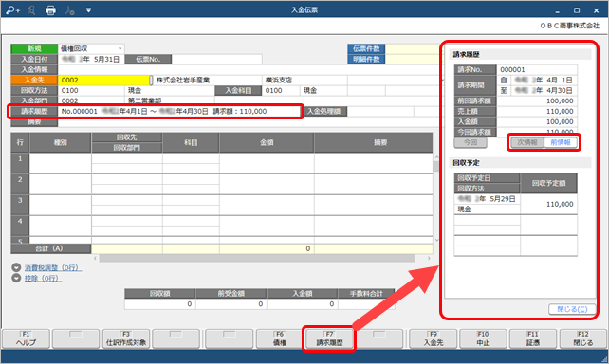Click the 請求履歴 field showing No.000001
The image size is (609, 364).
tap(179, 111)
